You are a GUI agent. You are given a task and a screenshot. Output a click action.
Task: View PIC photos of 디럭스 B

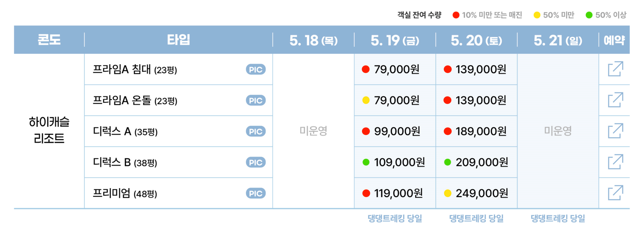pyautogui.click(x=256, y=162)
